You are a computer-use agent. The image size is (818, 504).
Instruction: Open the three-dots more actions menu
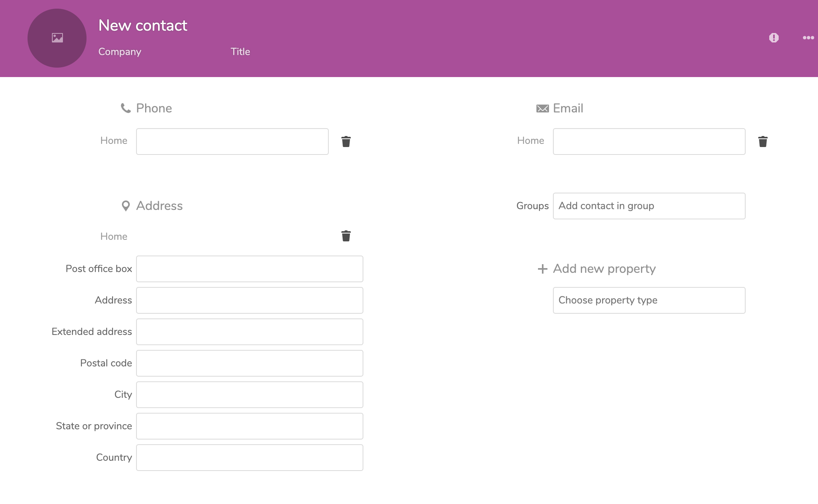[x=808, y=38]
